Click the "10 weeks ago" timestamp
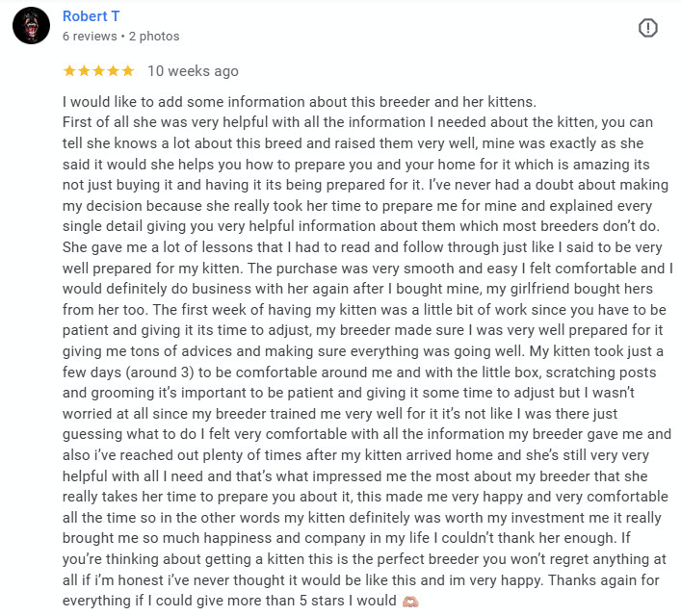The height and width of the screenshot is (616, 681). click(x=193, y=71)
